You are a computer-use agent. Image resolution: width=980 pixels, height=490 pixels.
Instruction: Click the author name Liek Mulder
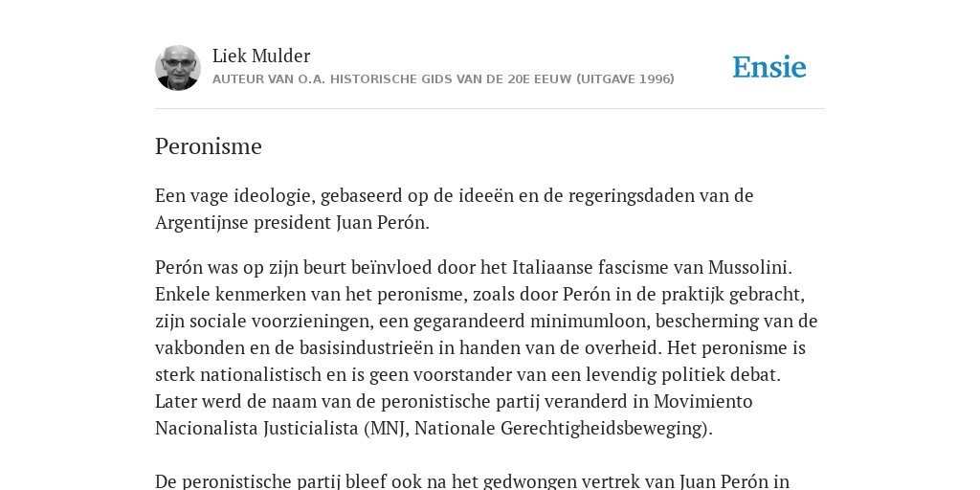261,56
